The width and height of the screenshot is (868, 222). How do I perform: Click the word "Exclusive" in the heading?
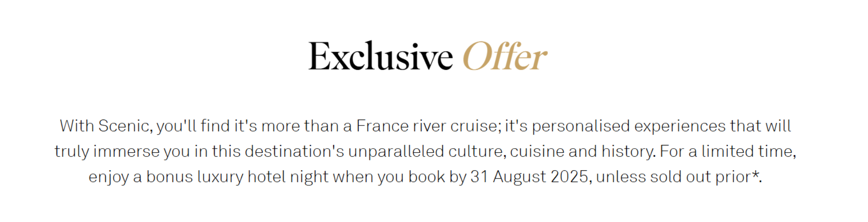point(380,56)
